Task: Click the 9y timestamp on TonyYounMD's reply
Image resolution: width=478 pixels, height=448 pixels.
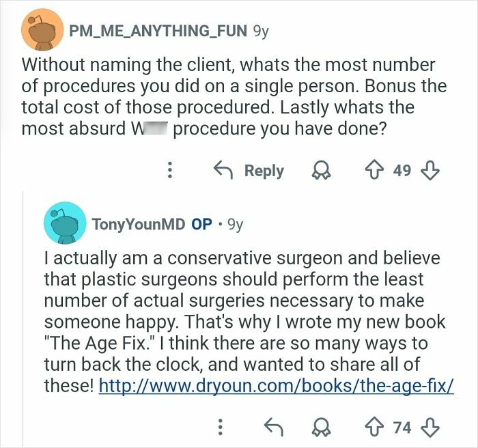Action: [235, 223]
